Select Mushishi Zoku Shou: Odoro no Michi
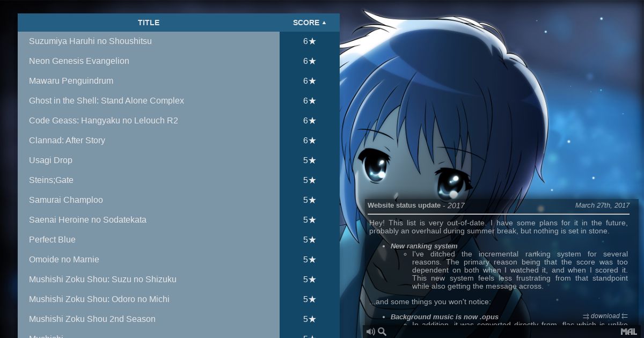 [99, 299]
